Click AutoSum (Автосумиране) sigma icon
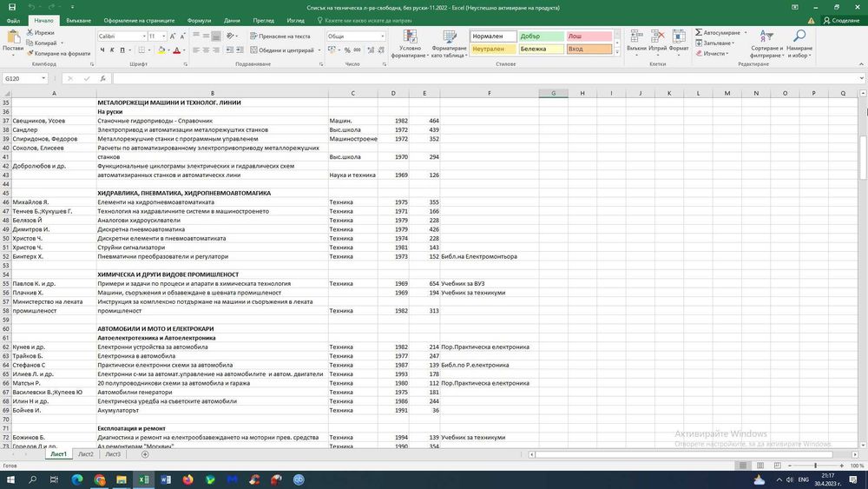Image resolution: width=868 pixels, height=489 pixels. pyautogui.click(x=699, y=33)
